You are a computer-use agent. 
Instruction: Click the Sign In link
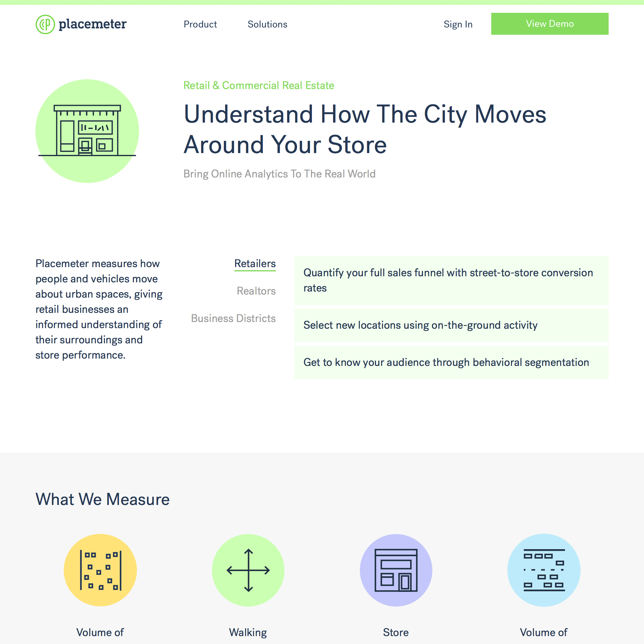458,24
